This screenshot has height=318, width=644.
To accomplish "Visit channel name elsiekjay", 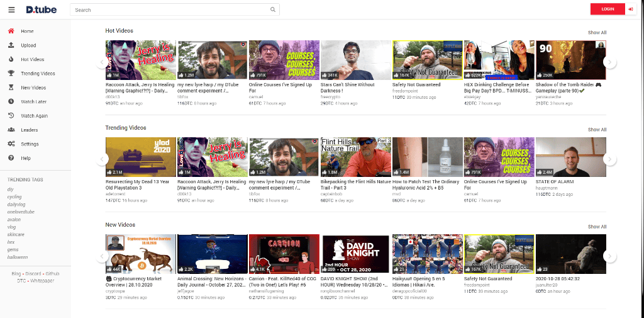I will click(473, 97).
